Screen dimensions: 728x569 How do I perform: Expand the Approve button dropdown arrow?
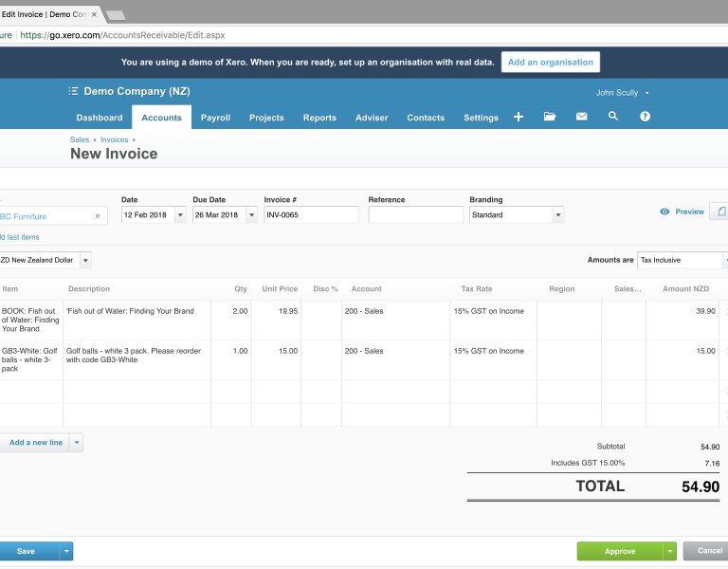669,551
